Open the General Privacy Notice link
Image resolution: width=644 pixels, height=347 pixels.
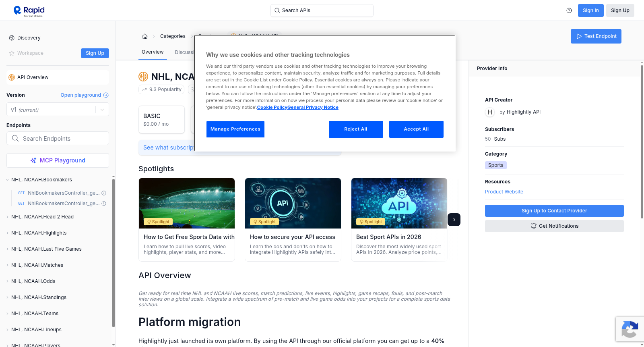313,107
